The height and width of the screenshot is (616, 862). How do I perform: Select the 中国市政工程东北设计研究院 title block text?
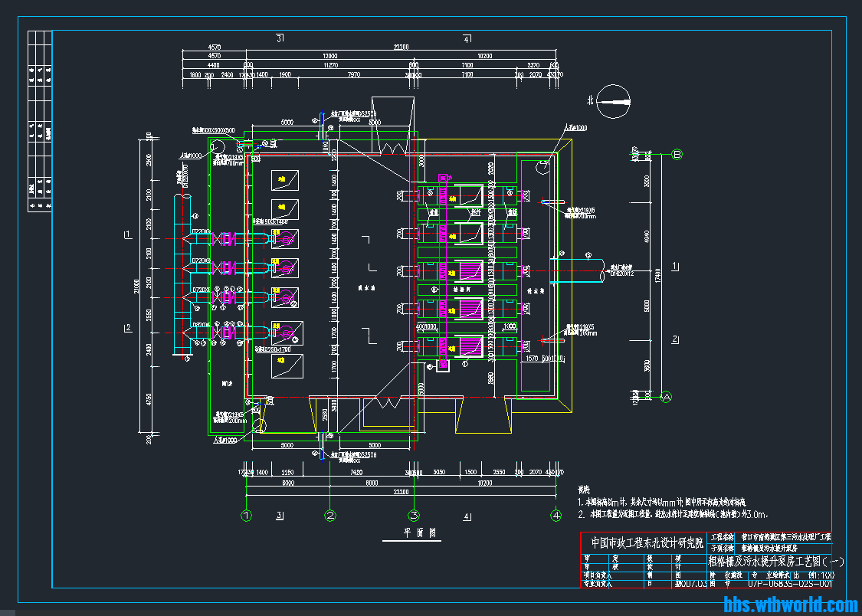point(644,542)
